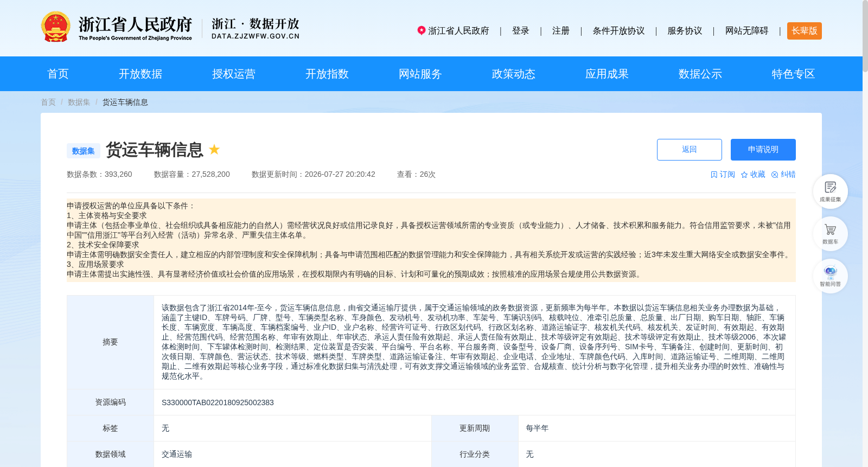Click the 登录 link
The height and width of the screenshot is (467, 868).
(521, 31)
